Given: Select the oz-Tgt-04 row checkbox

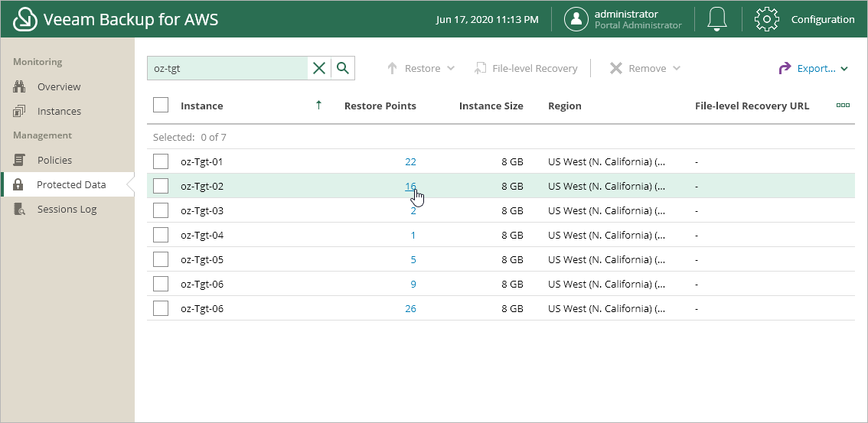Looking at the screenshot, I should tap(161, 235).
